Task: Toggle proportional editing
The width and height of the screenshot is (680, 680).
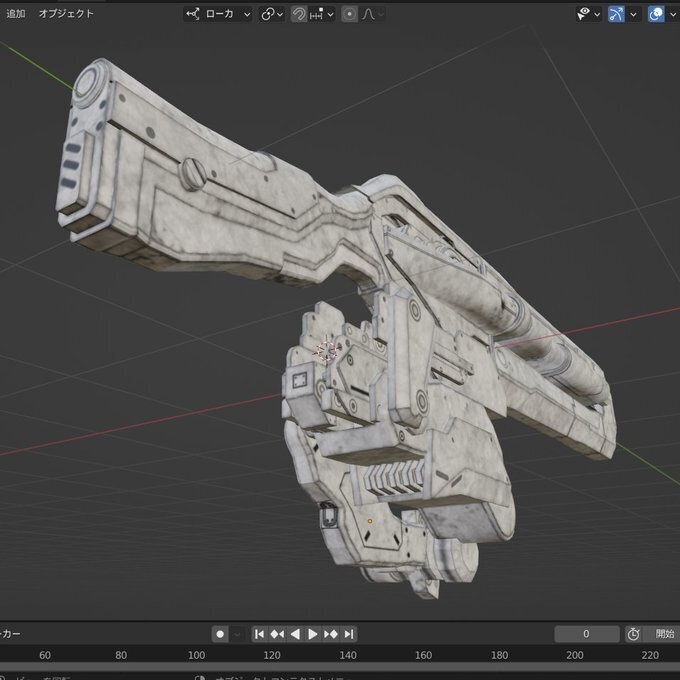Action: [350, 14]
